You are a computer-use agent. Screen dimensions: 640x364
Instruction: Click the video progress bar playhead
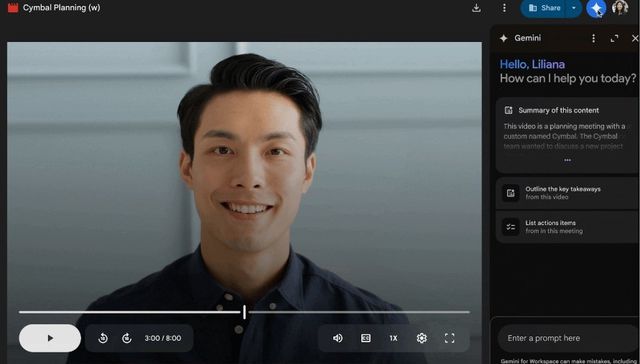(244, 312)
